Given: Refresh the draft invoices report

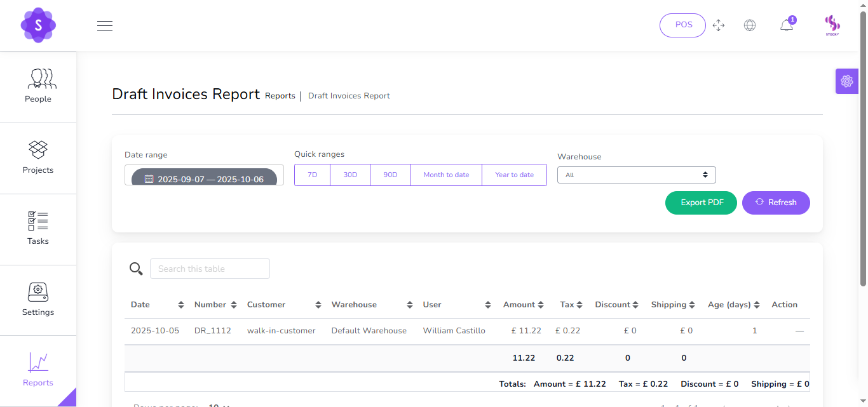Looking at the screenshot, I should (x=776, y=203).
